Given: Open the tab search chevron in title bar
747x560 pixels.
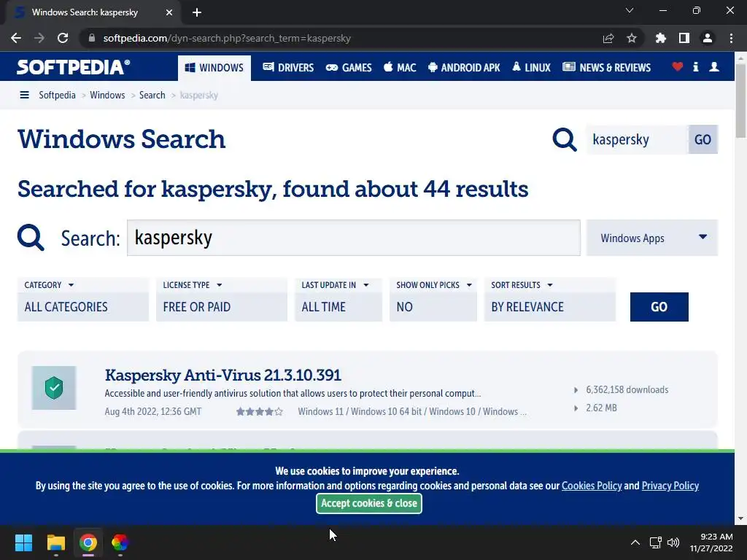Looking at the screenshot, I should pos(630,10).
